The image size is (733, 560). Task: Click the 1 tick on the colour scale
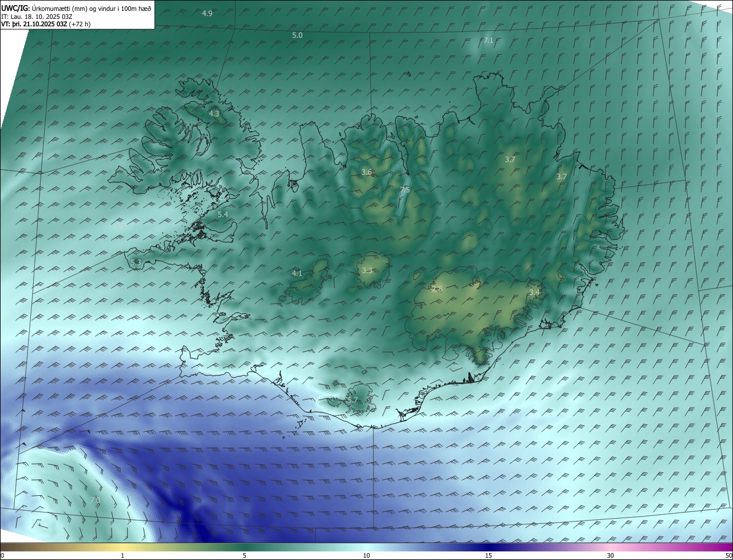[123, 556]
